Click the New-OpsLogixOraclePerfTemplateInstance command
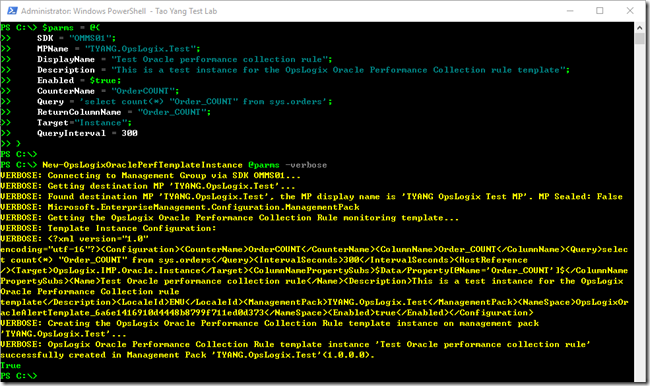 142,165
